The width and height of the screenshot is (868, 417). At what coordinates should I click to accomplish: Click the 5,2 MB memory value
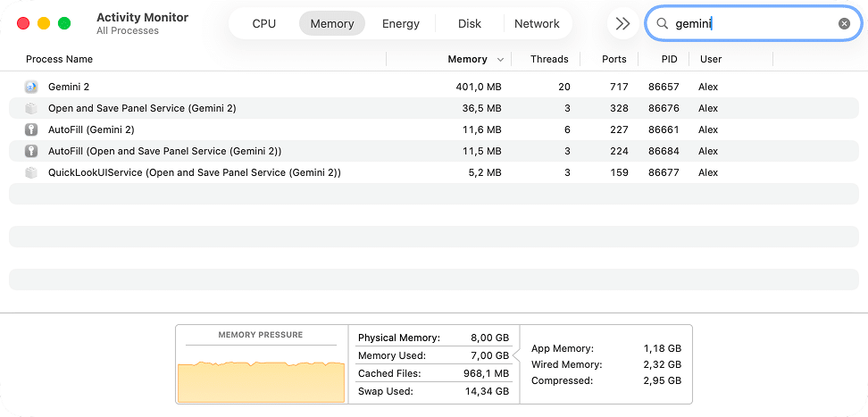(x=484, y=172)
